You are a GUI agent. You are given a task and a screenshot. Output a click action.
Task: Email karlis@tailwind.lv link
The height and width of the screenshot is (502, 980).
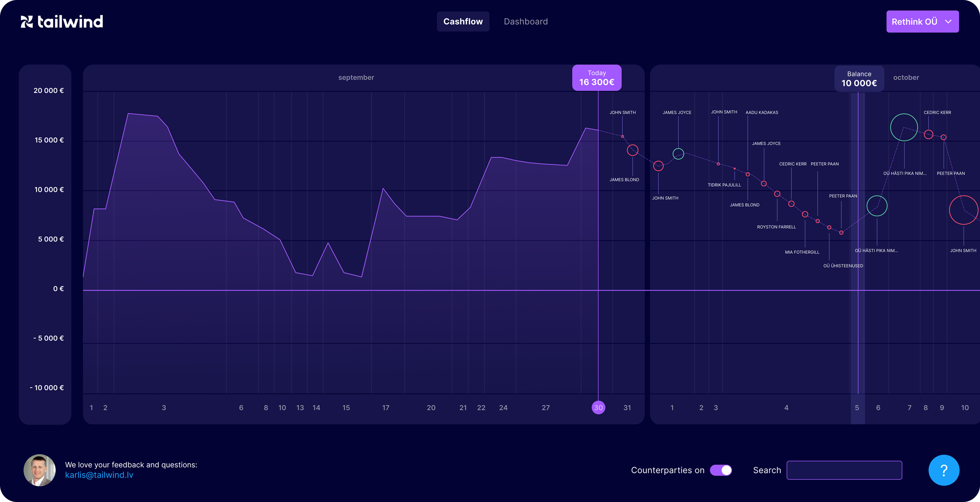coord(99,475)
